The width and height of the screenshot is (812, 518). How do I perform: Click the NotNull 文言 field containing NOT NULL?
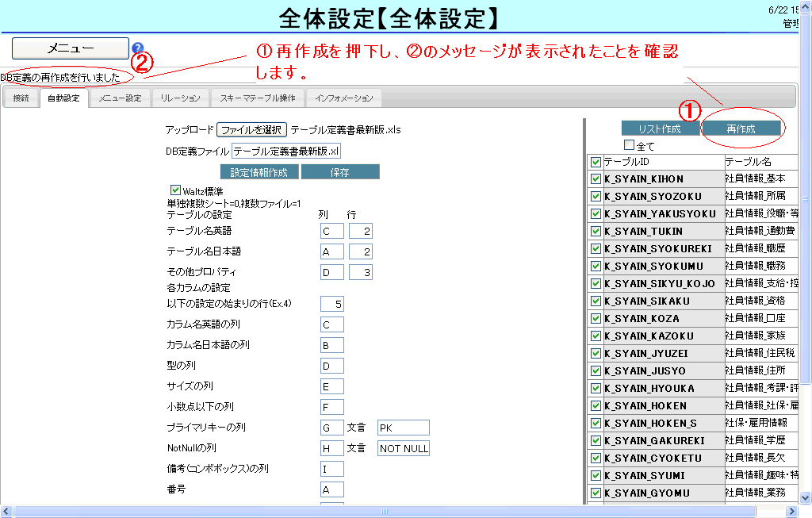404,449
